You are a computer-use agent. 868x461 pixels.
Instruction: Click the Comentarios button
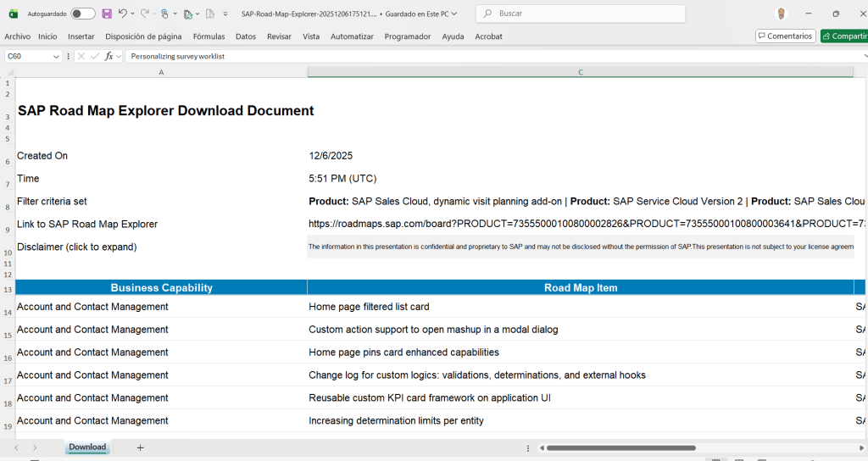click(x=785, y=36)
